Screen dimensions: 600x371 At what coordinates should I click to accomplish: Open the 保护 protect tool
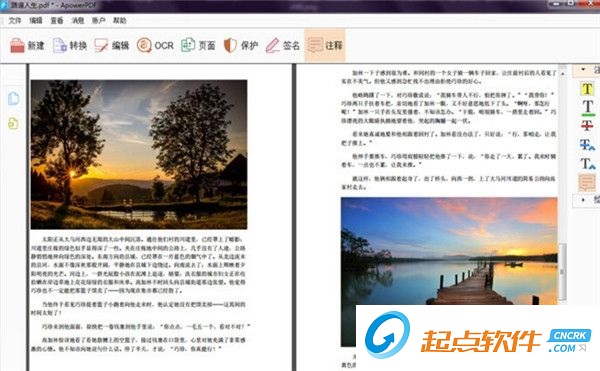pyautogui.click(x=241, y=46)
